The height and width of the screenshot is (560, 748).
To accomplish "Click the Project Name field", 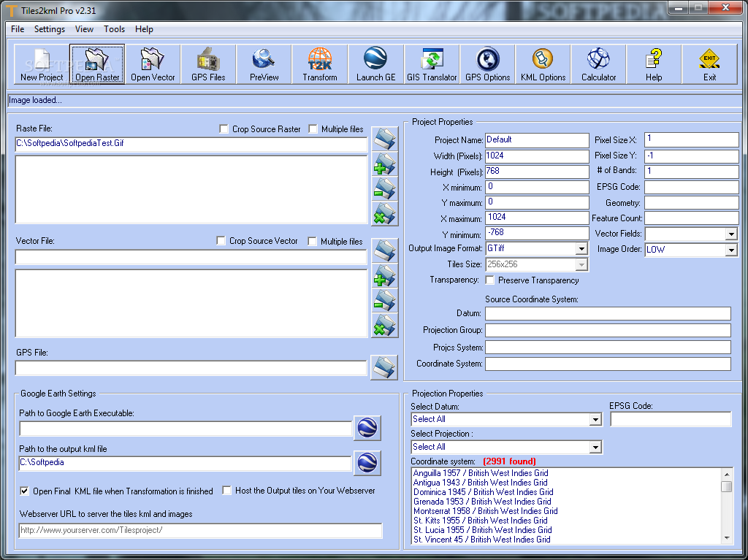I will tap(537, 139).
